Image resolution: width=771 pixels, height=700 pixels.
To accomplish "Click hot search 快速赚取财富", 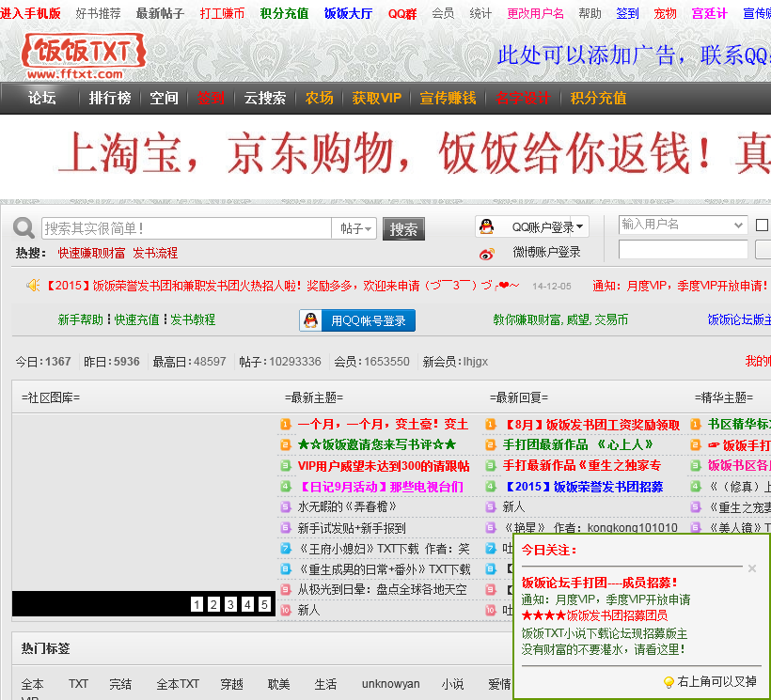I will click(91, 253).
